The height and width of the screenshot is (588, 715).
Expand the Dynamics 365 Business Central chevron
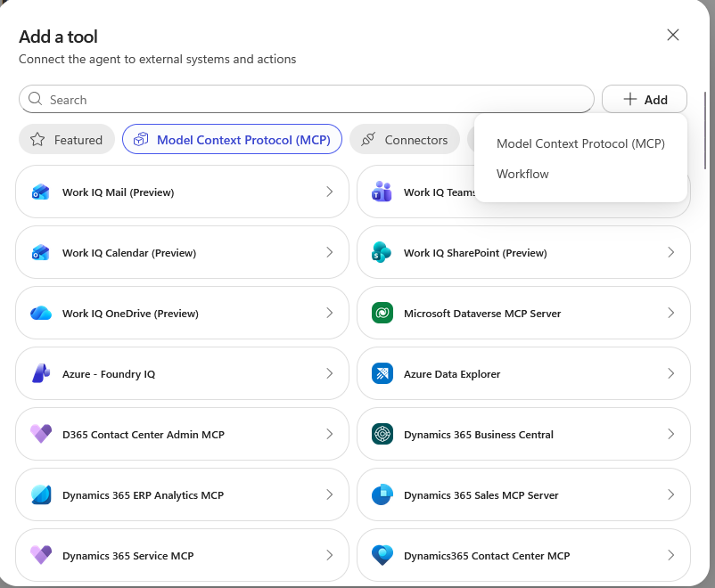click(670, 435)
